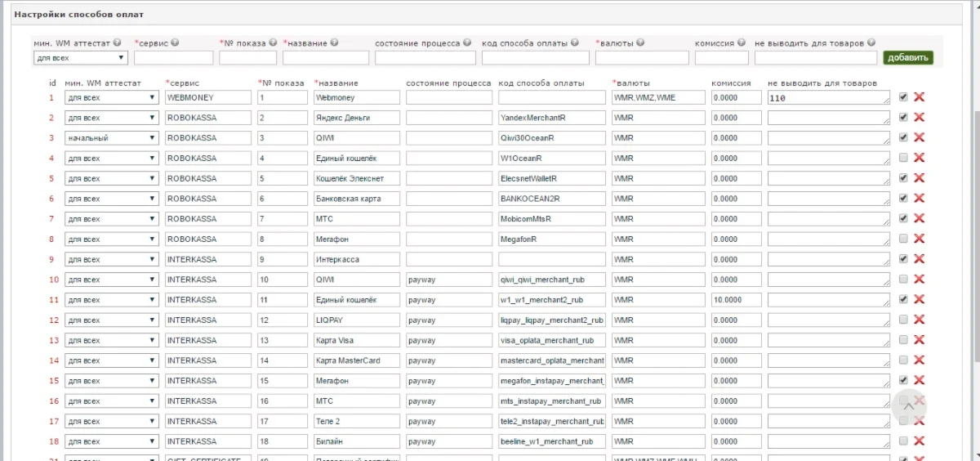
Task: Open the attestat dropdown showing начальный
Action: point(111,138)
